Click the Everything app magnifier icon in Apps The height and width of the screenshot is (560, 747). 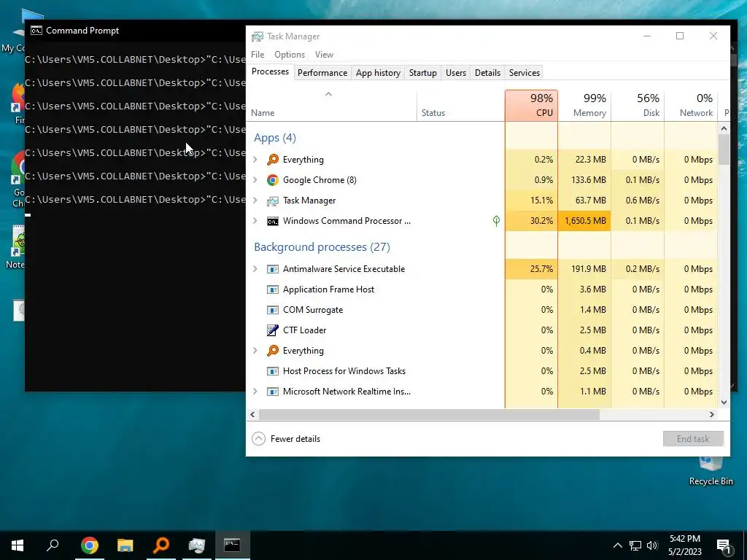tap(273, 160)
